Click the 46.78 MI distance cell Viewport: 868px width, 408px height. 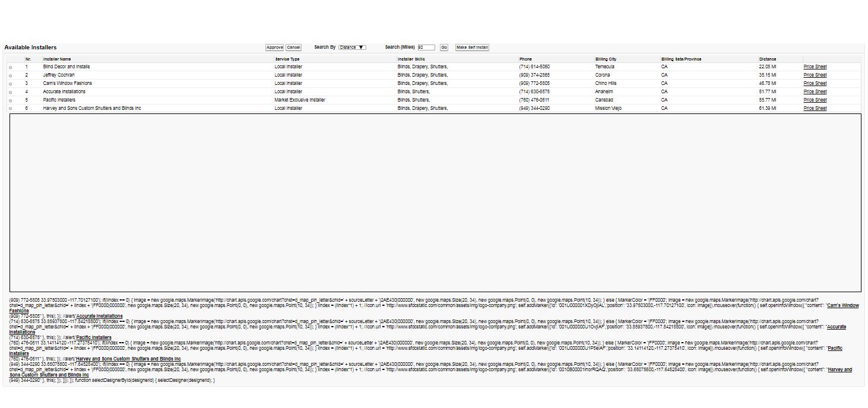pyautogui.click(x=768, y=83)
